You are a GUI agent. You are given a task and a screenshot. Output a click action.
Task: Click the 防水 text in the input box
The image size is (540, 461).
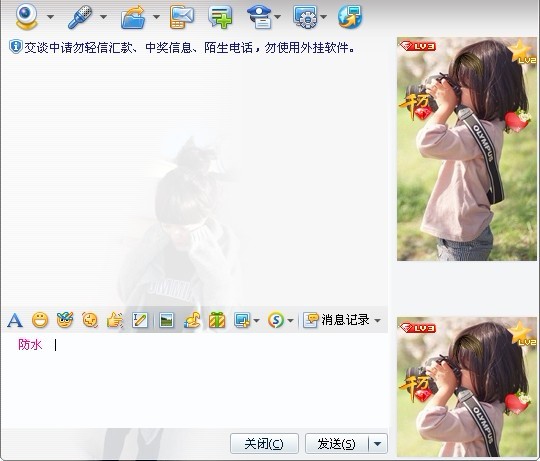tap(30, 345)
